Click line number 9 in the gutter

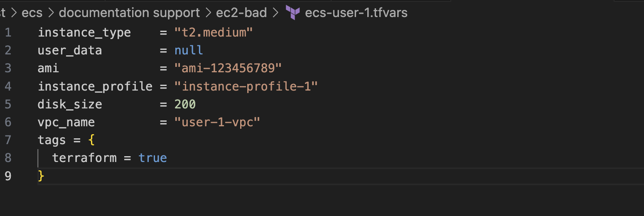(8, 176)
